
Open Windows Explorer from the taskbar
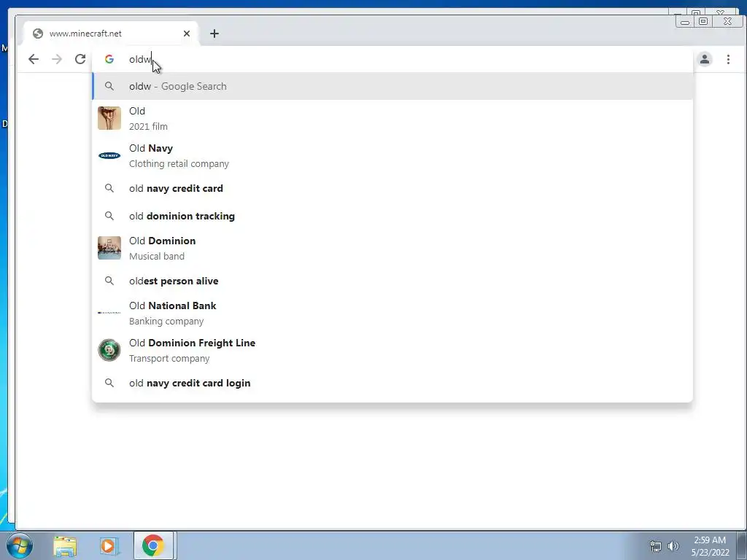click(x=65, y=545)
